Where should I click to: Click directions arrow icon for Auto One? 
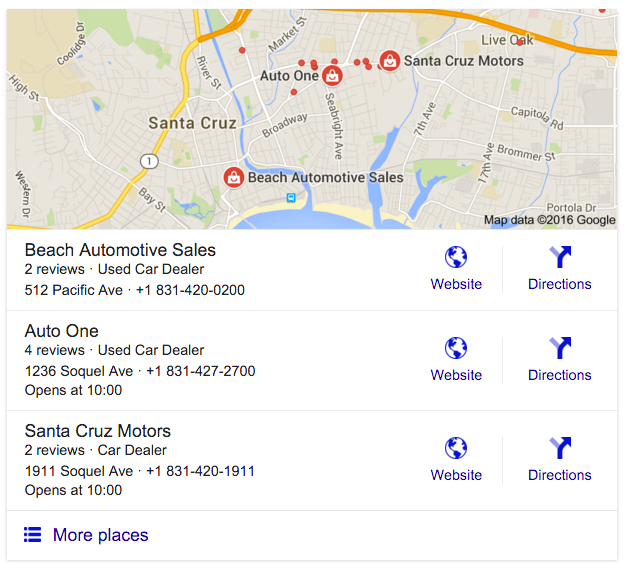560,348
